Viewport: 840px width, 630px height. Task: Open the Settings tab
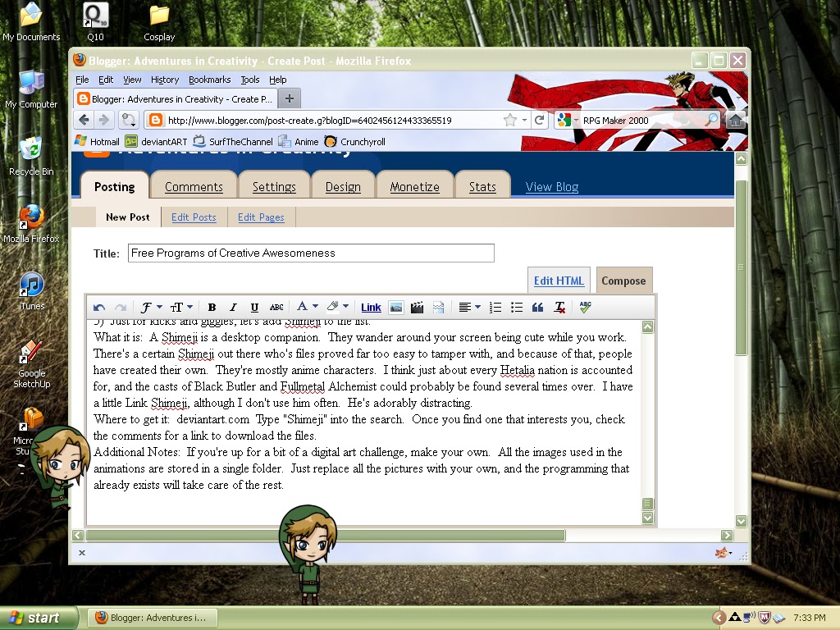[274, 186]
